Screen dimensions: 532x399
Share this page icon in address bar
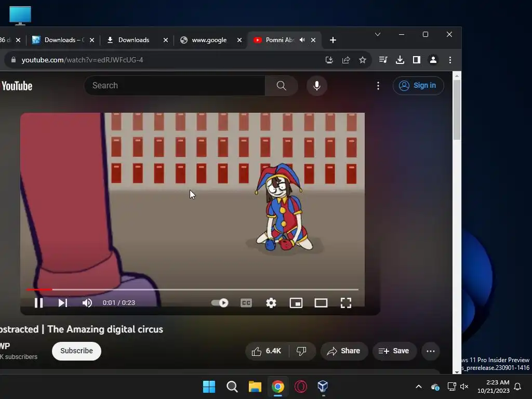[345, 60]
